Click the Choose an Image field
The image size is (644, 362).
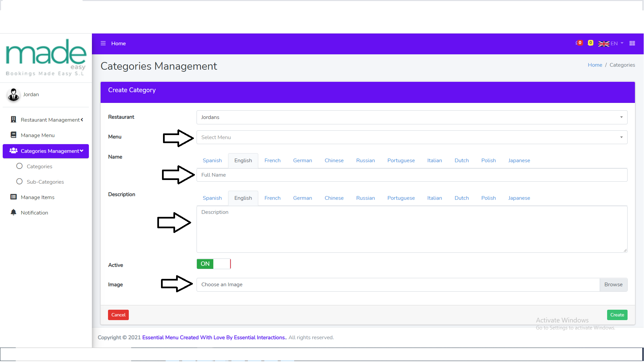click(398, 285)
